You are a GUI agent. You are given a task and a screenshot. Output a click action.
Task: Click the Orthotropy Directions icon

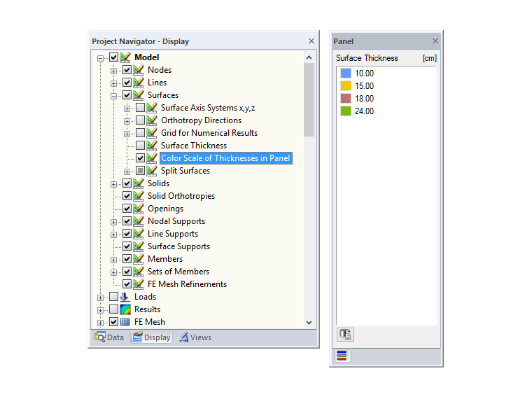152,120
